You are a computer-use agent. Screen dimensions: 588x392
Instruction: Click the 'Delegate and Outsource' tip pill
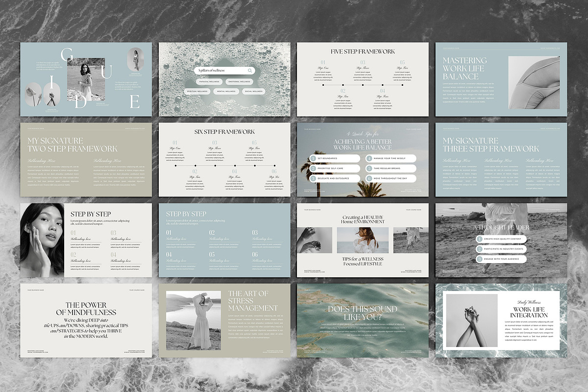(336, 178)
